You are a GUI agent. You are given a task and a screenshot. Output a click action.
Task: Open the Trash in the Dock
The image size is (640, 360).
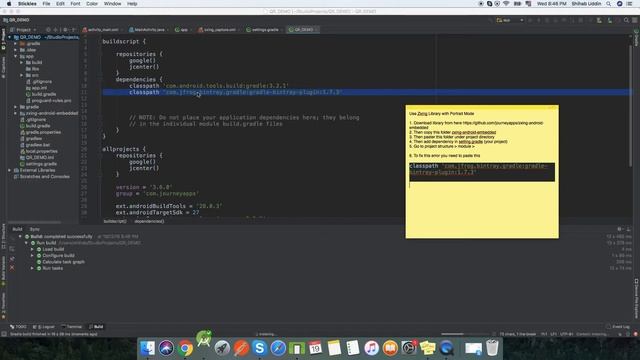click(492, 348)
